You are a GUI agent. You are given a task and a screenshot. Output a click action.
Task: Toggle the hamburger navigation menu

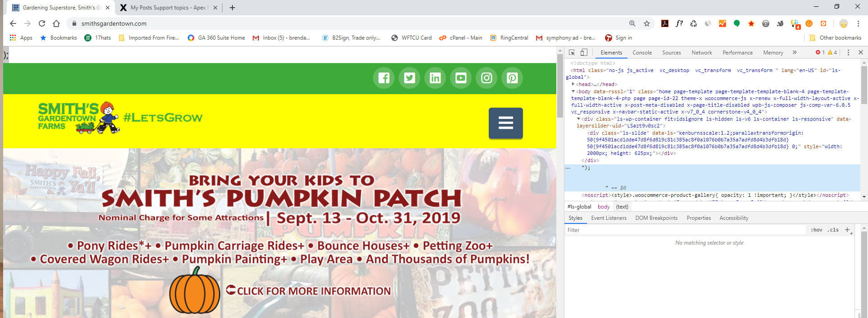click(x=506, y=123)
